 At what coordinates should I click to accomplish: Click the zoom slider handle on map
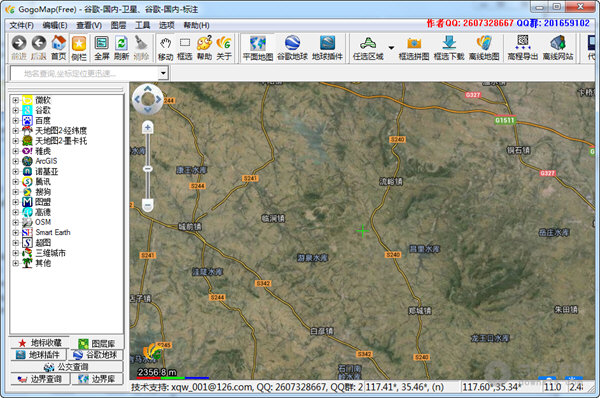[148, 169]
